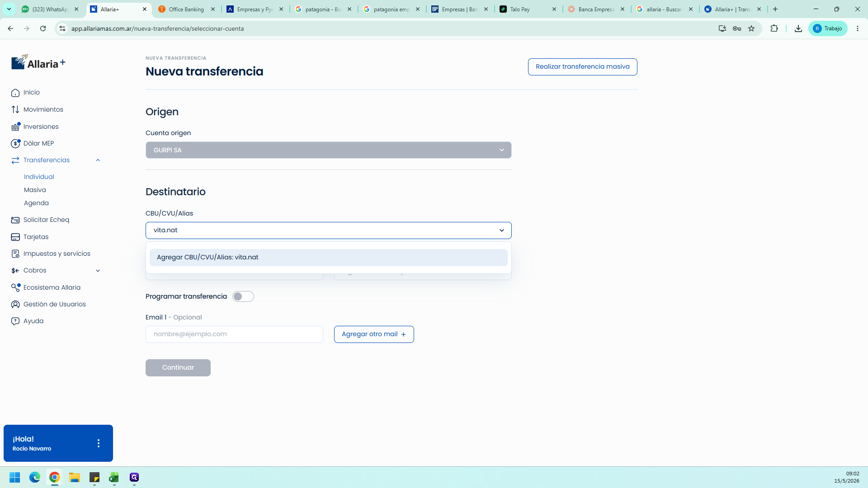868x488 pixels.
Task: Expand the Cobros submenu chevron
Action: [x=98, y=271]
